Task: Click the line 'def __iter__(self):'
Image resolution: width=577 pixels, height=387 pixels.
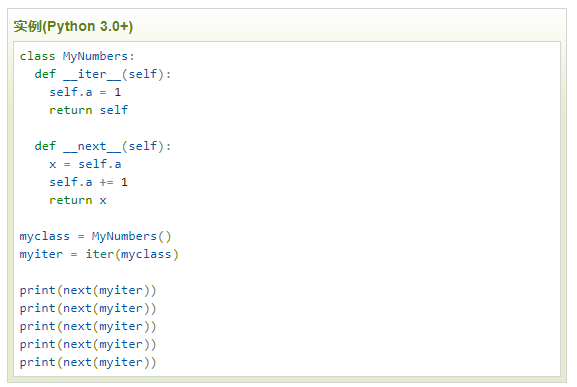Action: click(103, 74)
